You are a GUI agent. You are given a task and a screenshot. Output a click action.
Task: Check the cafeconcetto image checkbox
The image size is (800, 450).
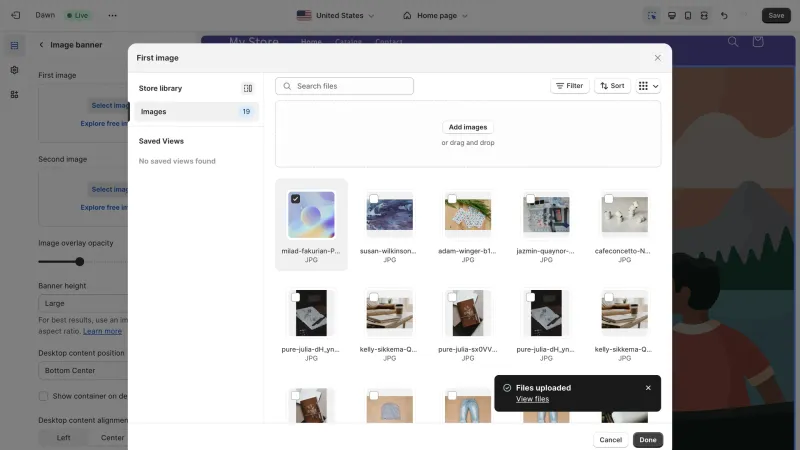click(x=609, y=199)
